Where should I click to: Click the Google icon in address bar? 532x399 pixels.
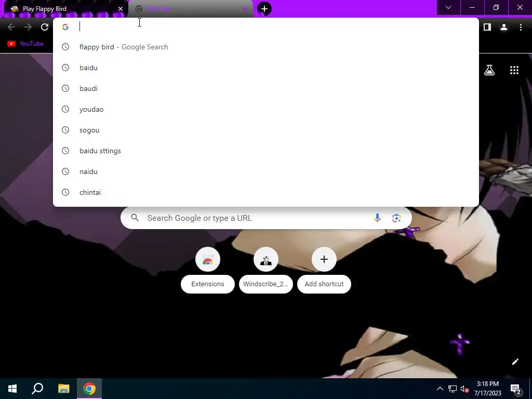pos(65,27)
